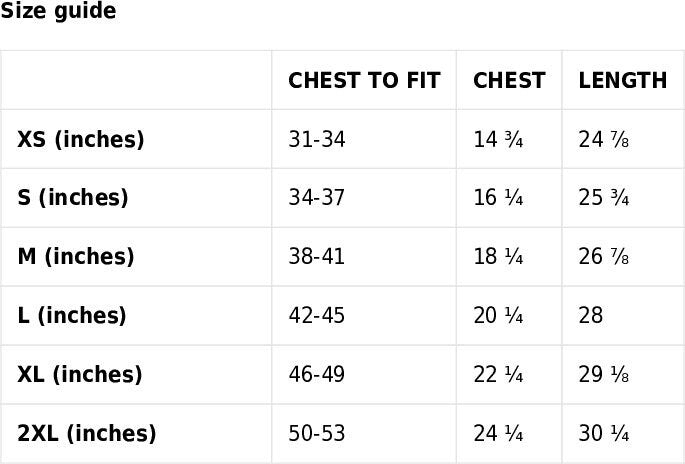The height and width of the screenshot is (464, 685).
Task: Click the Size guide heading
Action: [58, 12]
